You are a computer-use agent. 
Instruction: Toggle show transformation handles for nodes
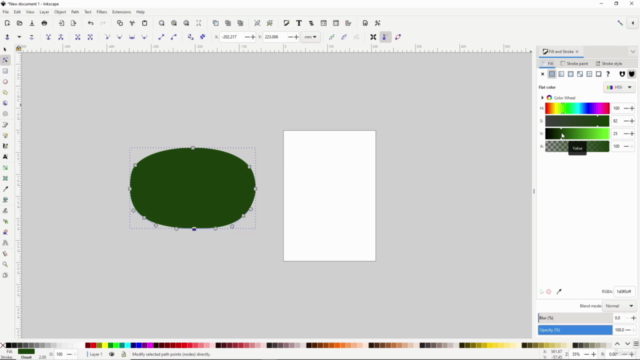click(373, 37)
